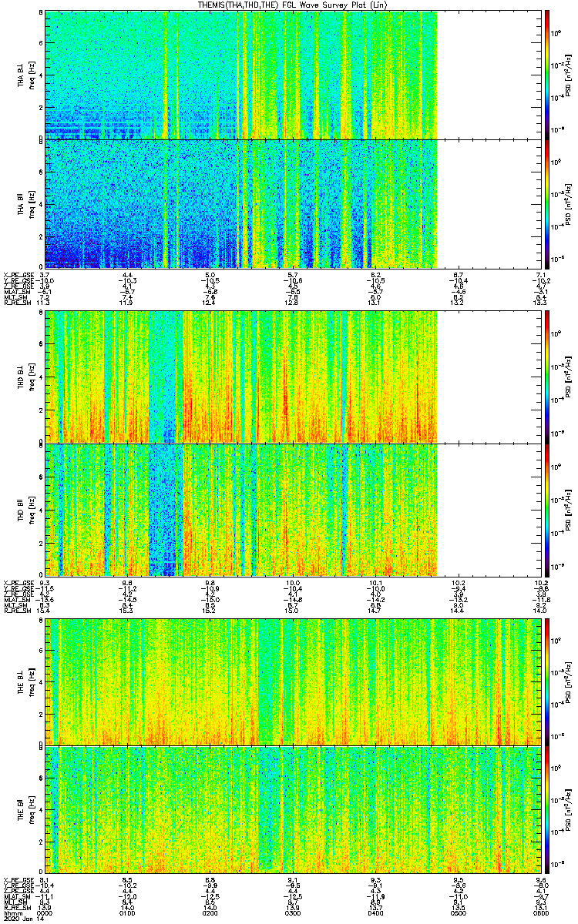Click the color bar beside the THA B-parallel panel
The height and width of the screenshot is (924, 578).
pos(546,203)
